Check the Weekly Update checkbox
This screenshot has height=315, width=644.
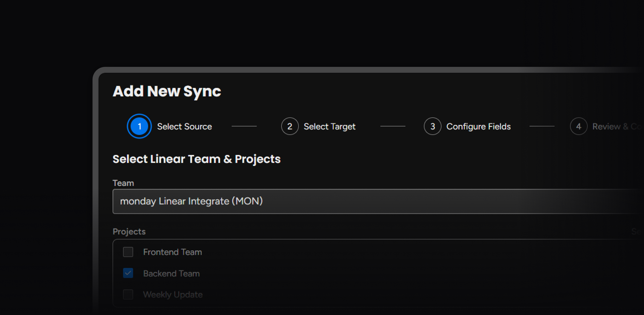tap(128, 295)
